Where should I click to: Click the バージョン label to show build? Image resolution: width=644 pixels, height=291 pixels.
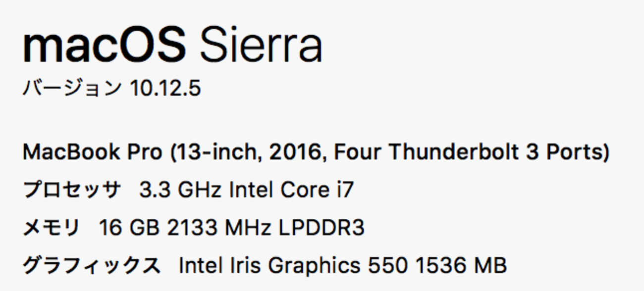(72, 89)
